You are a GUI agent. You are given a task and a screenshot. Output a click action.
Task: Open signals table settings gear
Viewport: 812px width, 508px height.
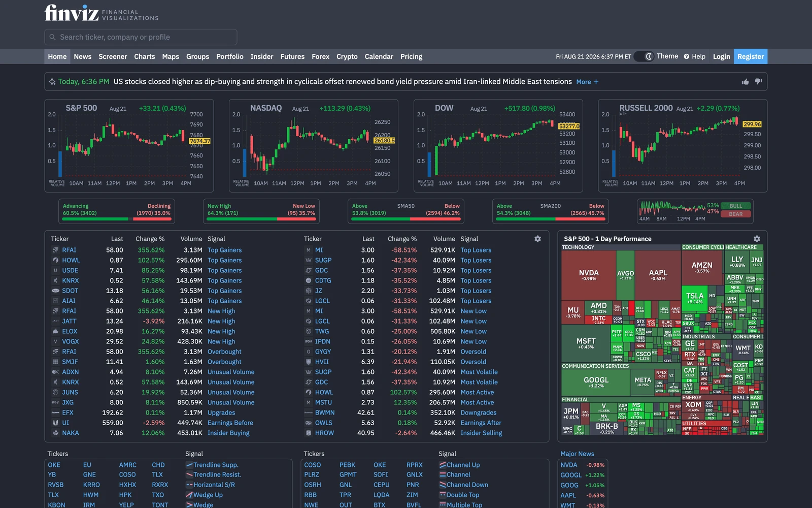[x=537, y=239]
